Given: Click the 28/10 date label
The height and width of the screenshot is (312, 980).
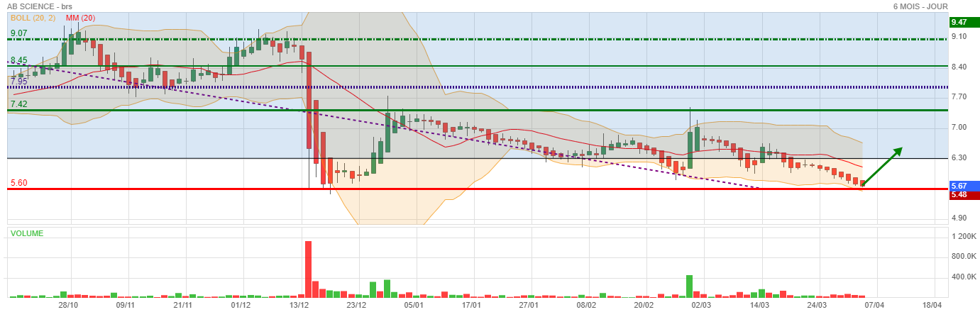Looking at the screenshot, I should coord(67,305).
